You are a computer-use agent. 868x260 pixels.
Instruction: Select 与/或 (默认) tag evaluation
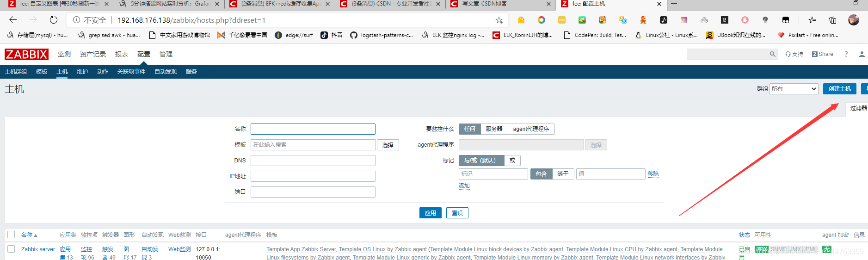coord(481,161)
